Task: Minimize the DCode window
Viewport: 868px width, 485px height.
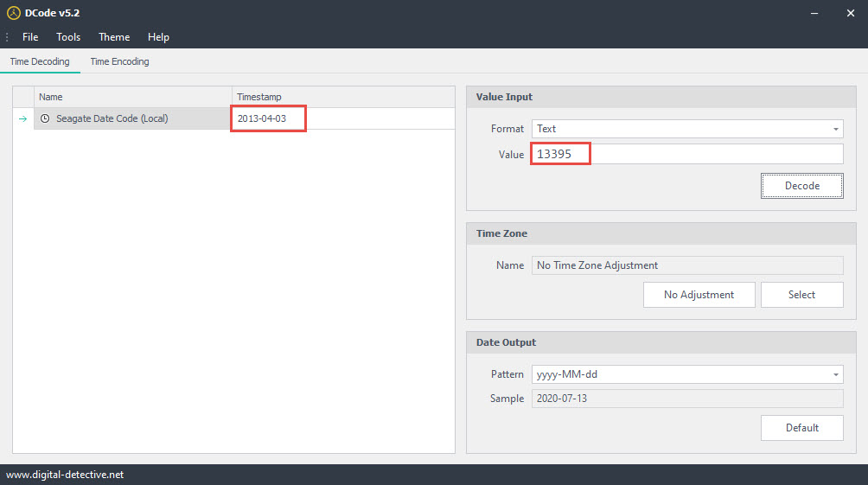Action: (x=814, y=13)
